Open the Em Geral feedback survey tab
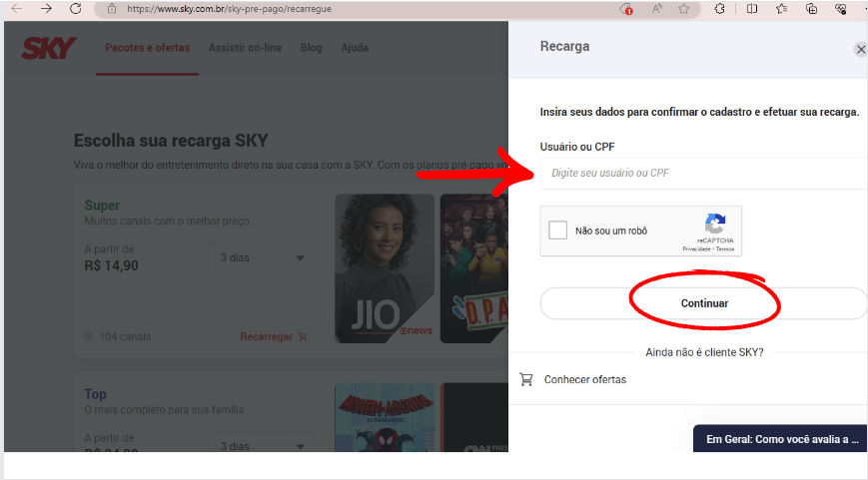868x480 pixels. (x=780, y=439)
